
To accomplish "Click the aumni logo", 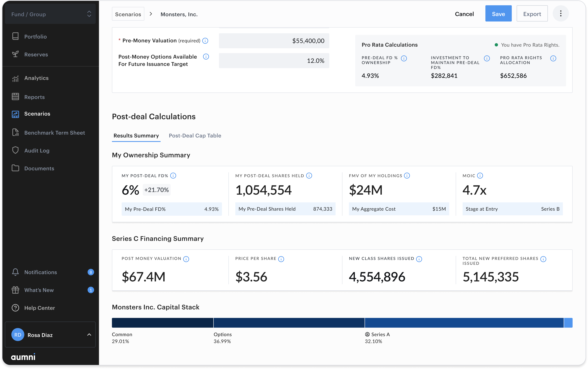I will pos(23,357).
